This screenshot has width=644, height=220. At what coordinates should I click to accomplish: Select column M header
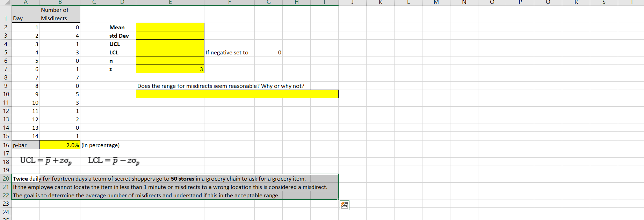[436, 2]
